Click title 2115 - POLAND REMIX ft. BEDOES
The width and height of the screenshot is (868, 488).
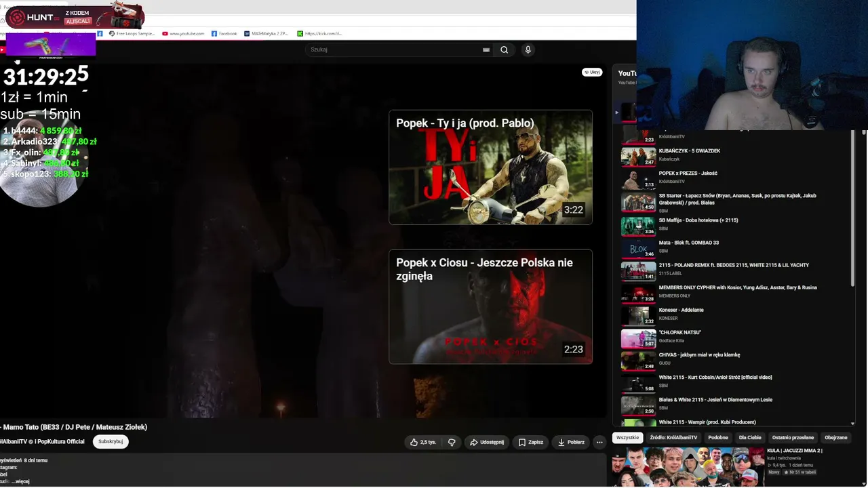click(734, 265)
